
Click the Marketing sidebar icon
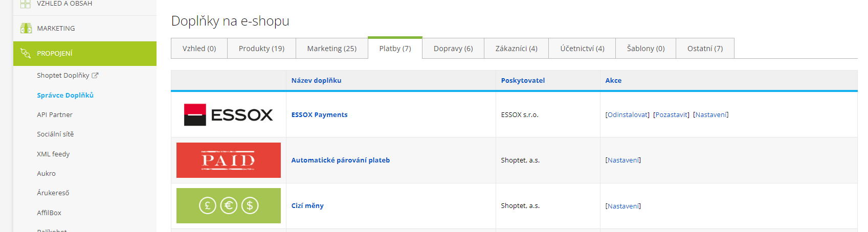[x=26, y=28]
